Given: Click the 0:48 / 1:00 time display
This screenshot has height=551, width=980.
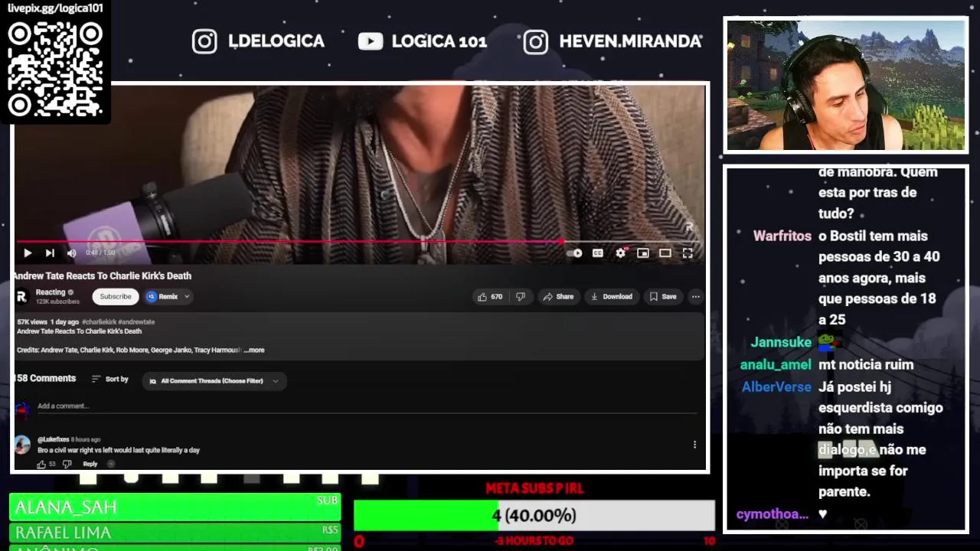Looking at the screenshot, I should click(x=100, y=253).
